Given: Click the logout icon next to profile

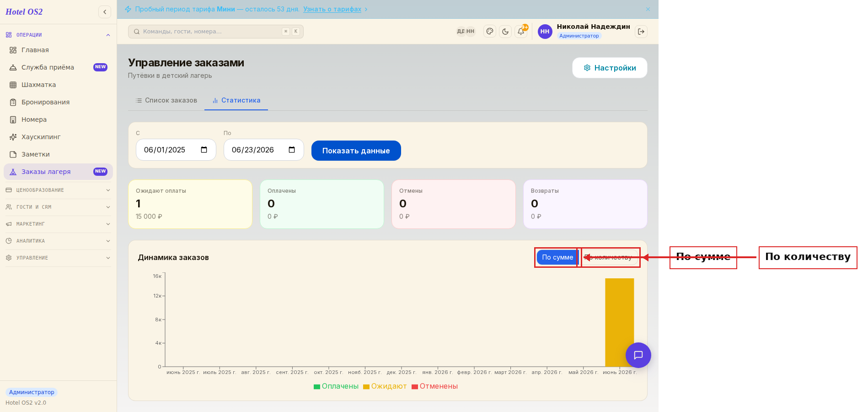Looking at the screenshot, I should tap(641, 32).
